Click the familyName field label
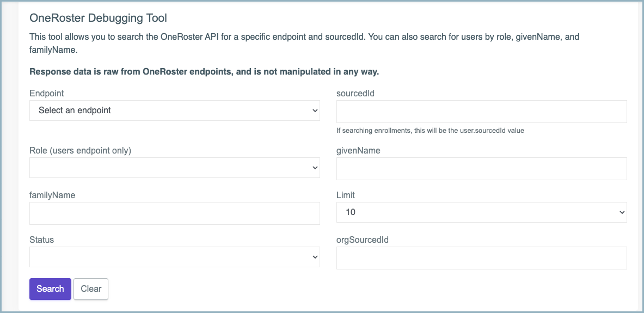The image size is (644, 313). [52, 195]
